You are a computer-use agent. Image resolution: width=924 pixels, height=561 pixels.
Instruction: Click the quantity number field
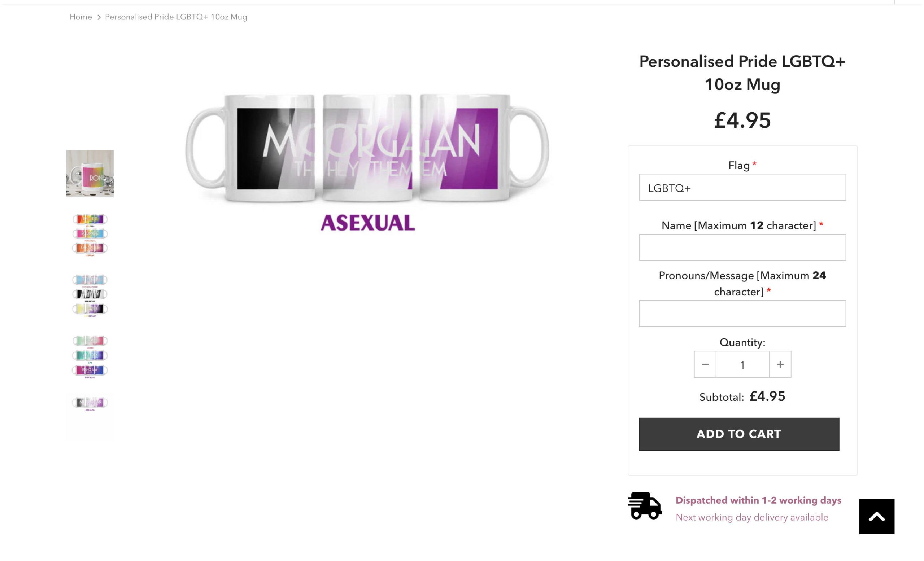742,364
